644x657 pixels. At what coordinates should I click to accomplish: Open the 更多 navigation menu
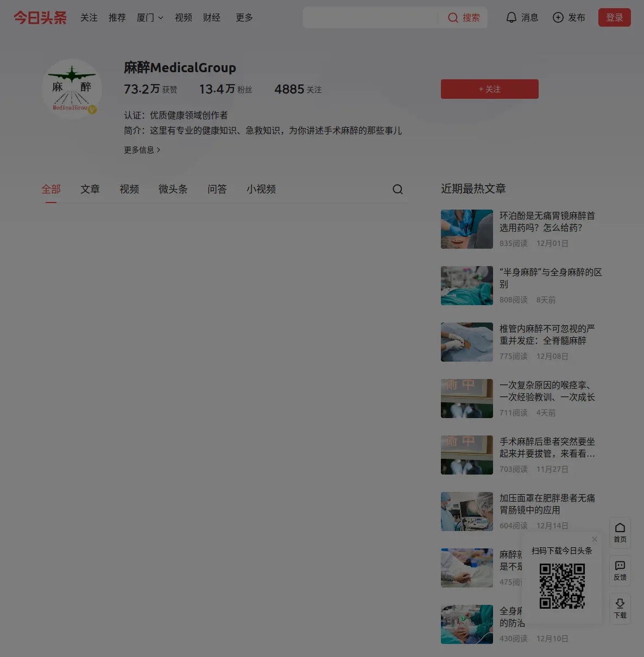pyautogui.click(x=244, y=18)
